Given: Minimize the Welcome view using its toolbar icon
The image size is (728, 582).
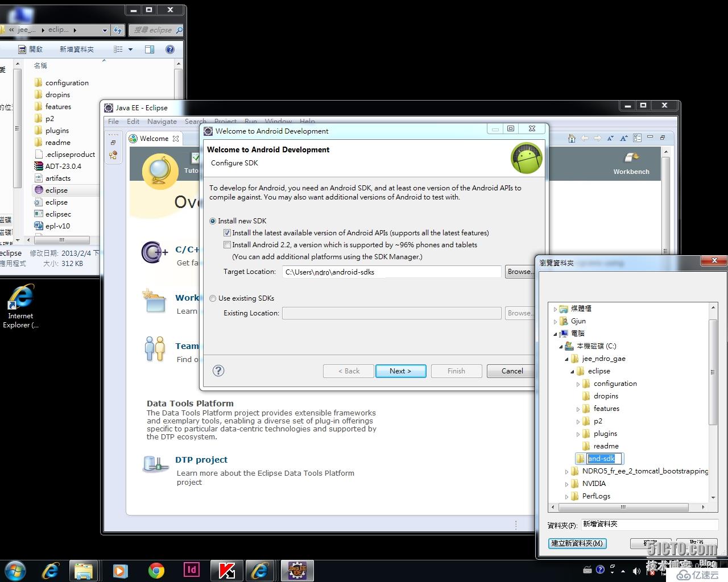Looking at the screenshot, I should [650, 137].
